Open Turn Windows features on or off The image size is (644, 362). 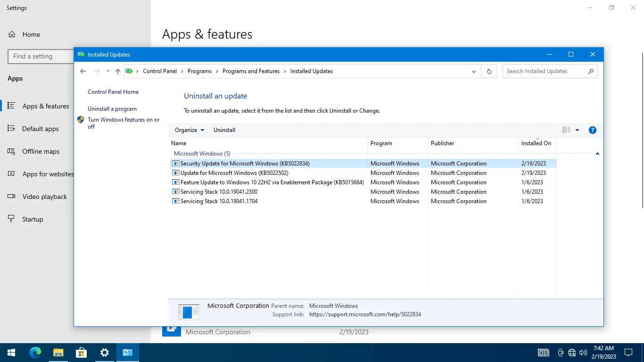coord(124,123)
